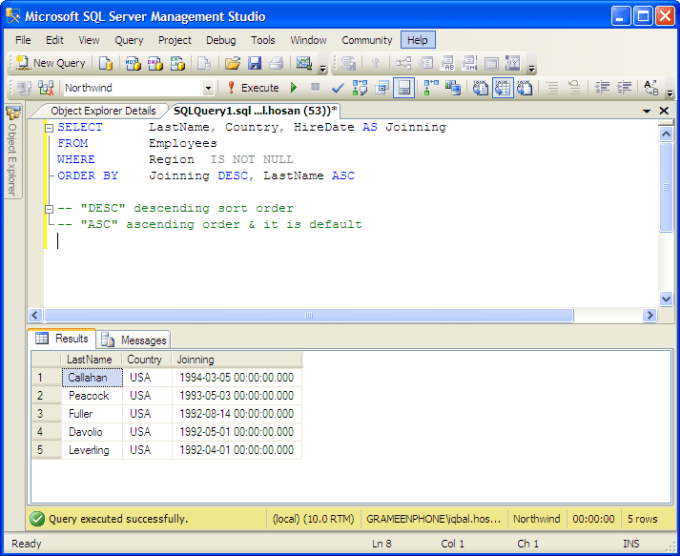This screenshot has width=680, height=556.
Task: Open the File menu
Action: point(23,40)
